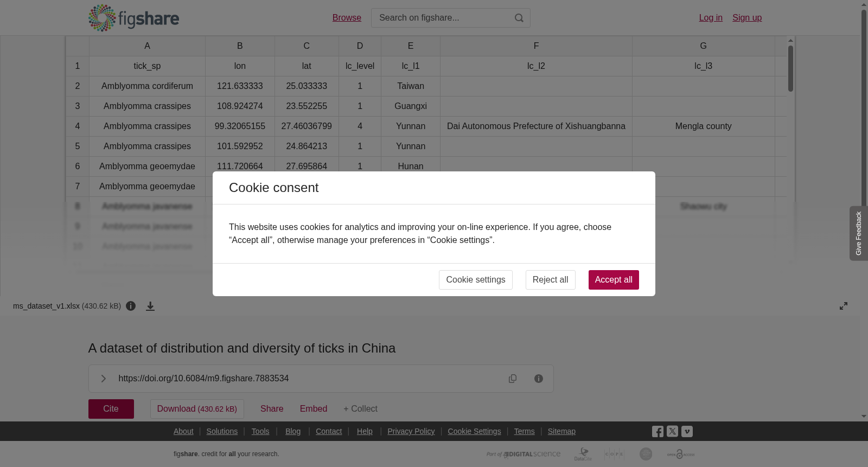Screen dimensions: 868x467
Task: Open Give Feedback side tab
Action: [x=858, y=233]
